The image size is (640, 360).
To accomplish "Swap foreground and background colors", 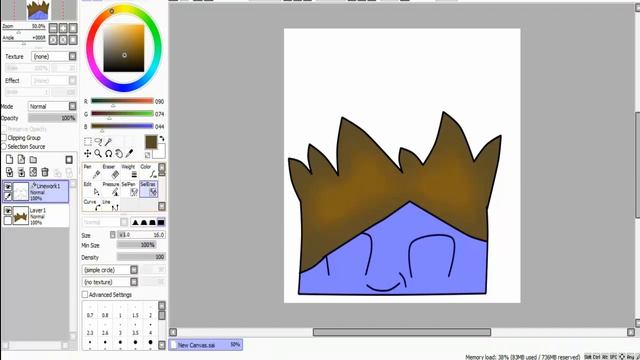I will tap(162, 139).
